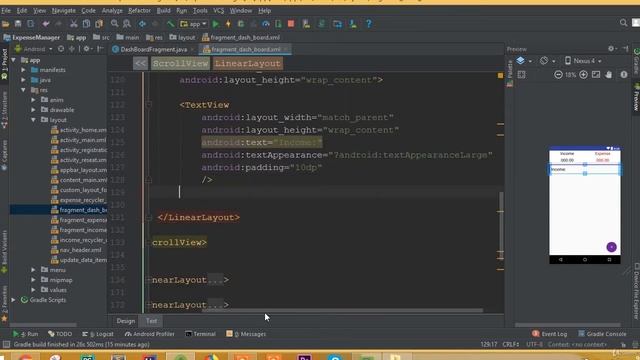The width and height of the screenshot is (640, 360).
Task: Zoom out the preview with minus icon
Action: [x=558, y=75]
